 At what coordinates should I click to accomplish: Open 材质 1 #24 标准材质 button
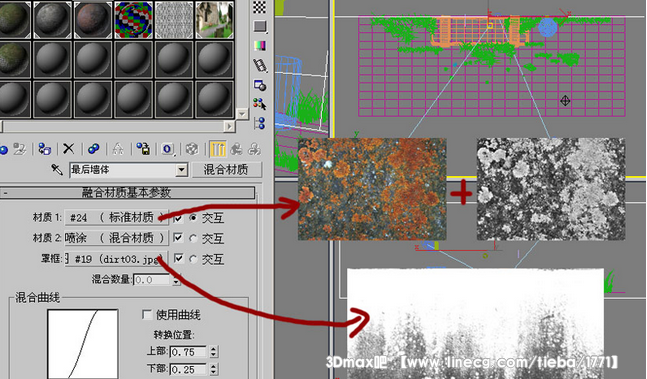pyautogui.click(x=116, y=217)
